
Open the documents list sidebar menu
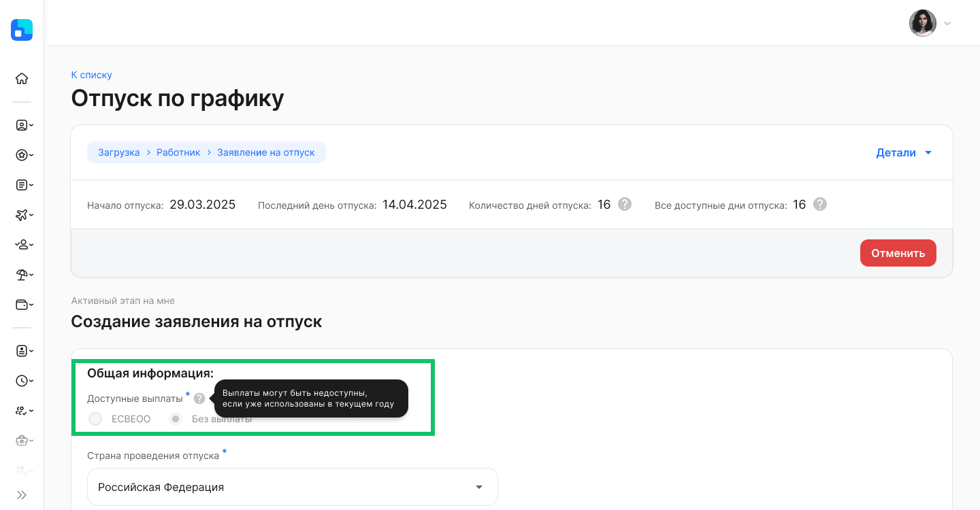[24, 185]
